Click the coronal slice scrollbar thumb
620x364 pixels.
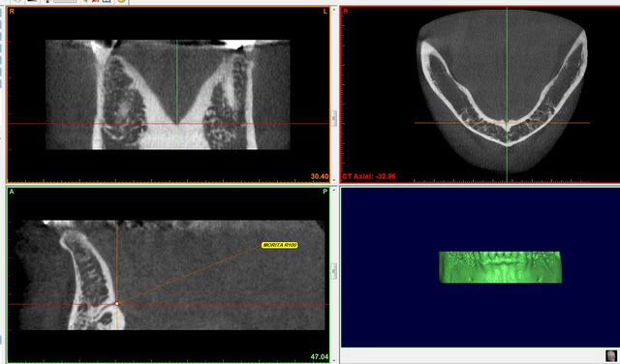pyautogui.click(x=334, y=118)
